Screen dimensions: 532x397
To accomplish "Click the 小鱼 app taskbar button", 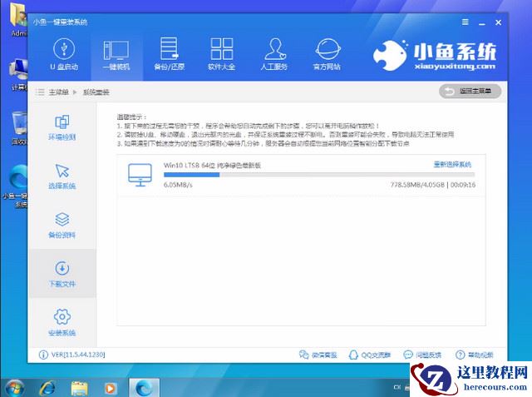I will 144,388.
